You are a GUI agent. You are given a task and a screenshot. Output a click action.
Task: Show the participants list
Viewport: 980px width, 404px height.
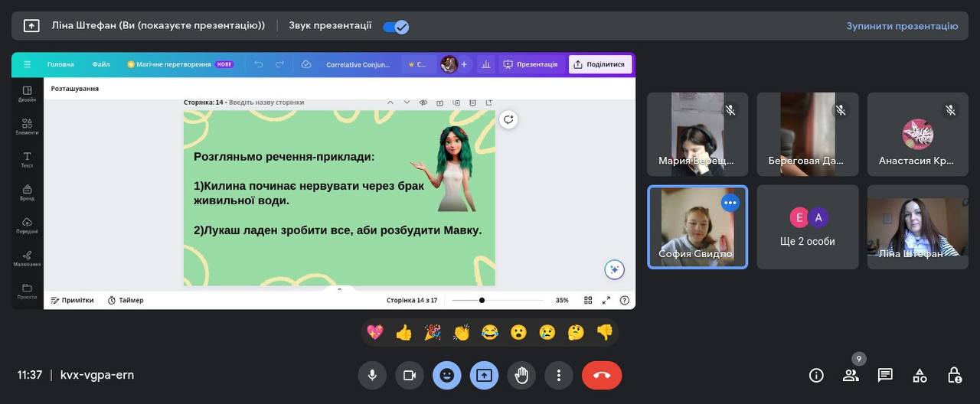(851, 375)
